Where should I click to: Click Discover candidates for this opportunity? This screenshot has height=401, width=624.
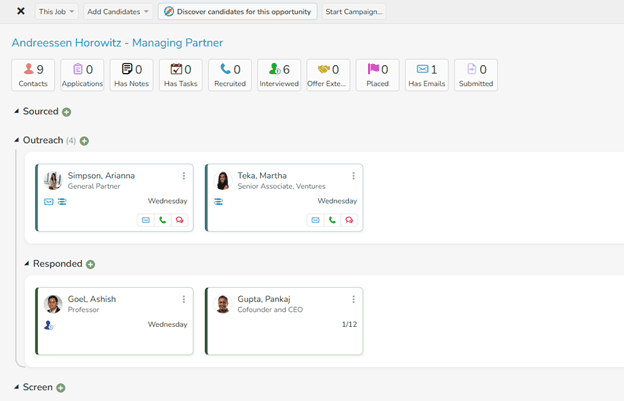238,12
